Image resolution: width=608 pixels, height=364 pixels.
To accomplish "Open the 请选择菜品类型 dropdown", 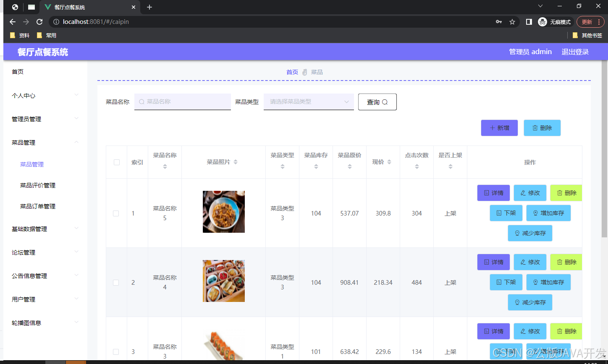I will tap(309, 102).
